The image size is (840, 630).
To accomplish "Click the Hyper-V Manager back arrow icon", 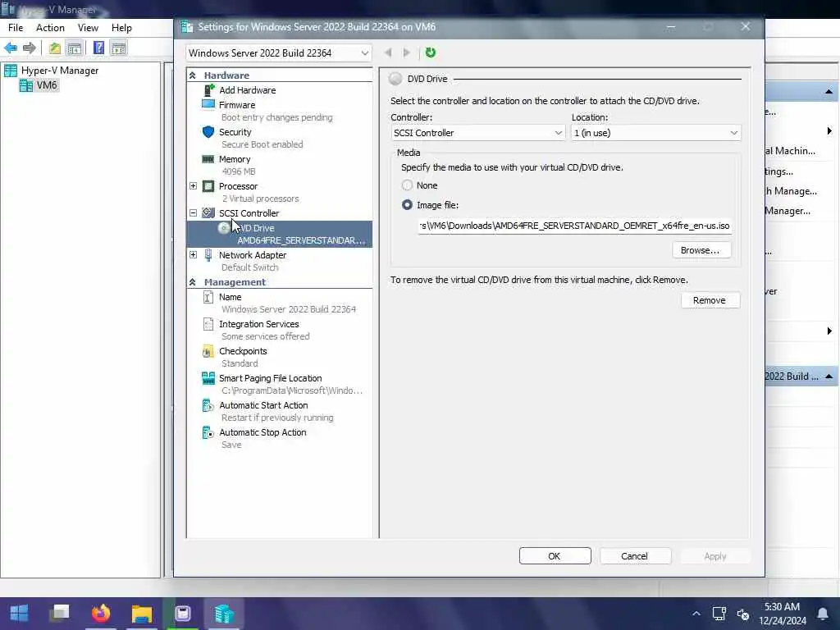I will [x=11, y=48].
